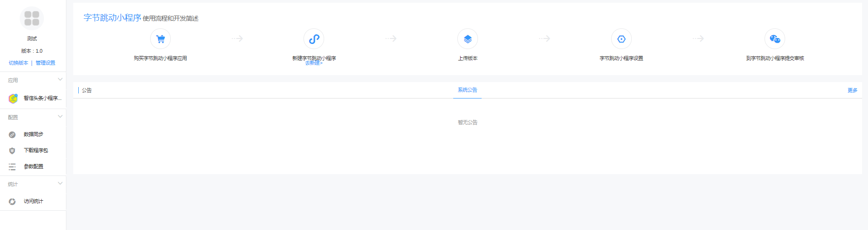Click the 下载程序包 shield icon
Screen dimensions: 868x230
(x=12, y=151)
